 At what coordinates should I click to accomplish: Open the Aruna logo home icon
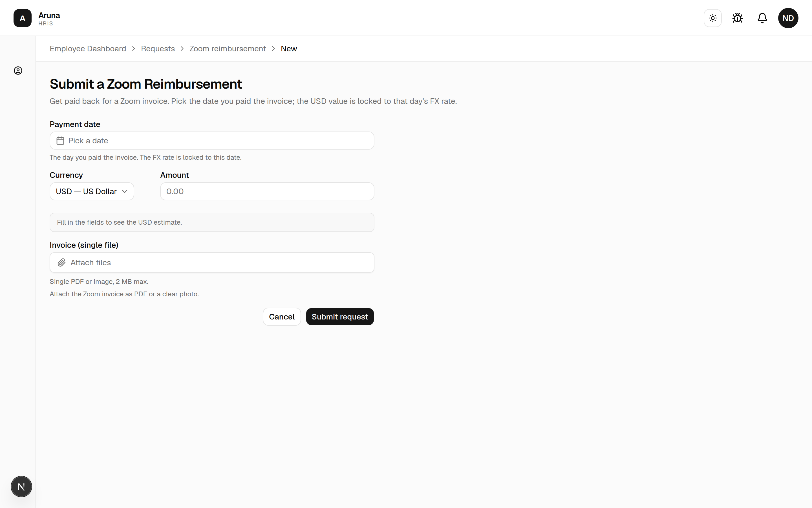[x=23, y=18]
